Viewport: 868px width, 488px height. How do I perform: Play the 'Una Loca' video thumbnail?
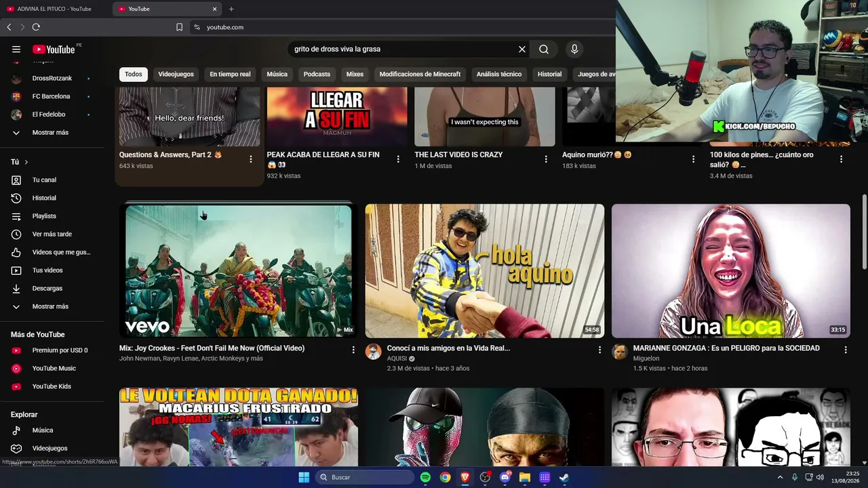point(731,271)
